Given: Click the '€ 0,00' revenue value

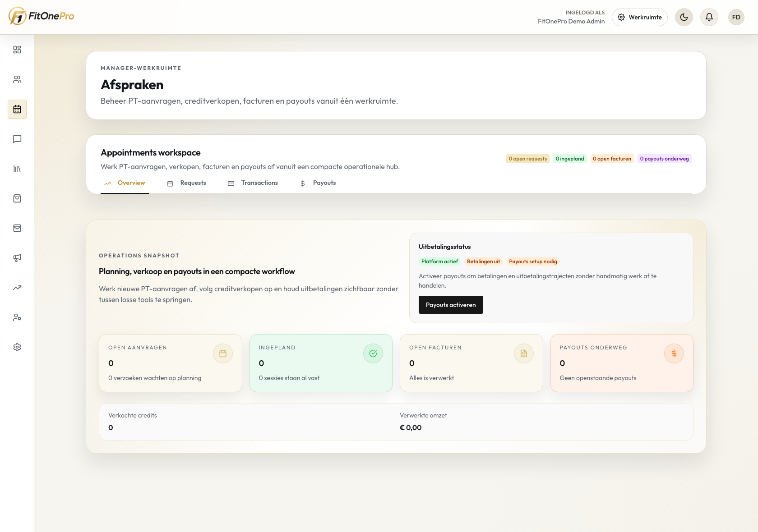Looking at the screenshot, I should (411, 427).
